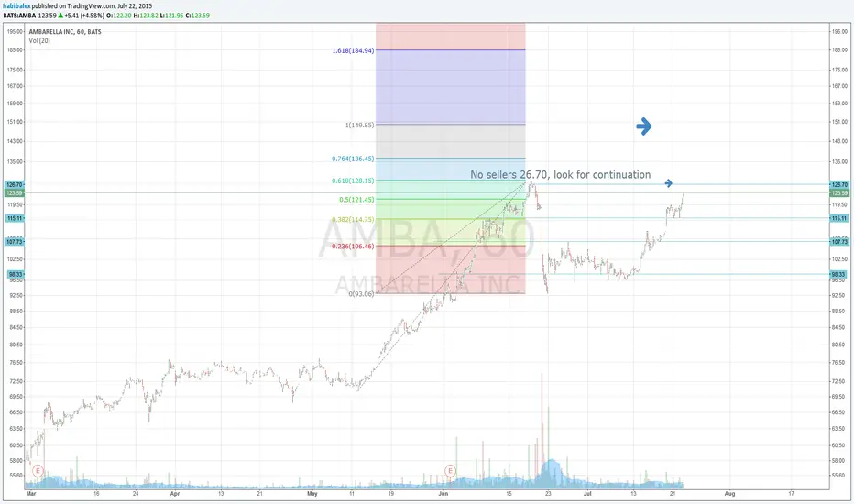The image size is (854, 504).
Task: Click the 107.73 price tag on left axis
Action: tap(14, 241)
